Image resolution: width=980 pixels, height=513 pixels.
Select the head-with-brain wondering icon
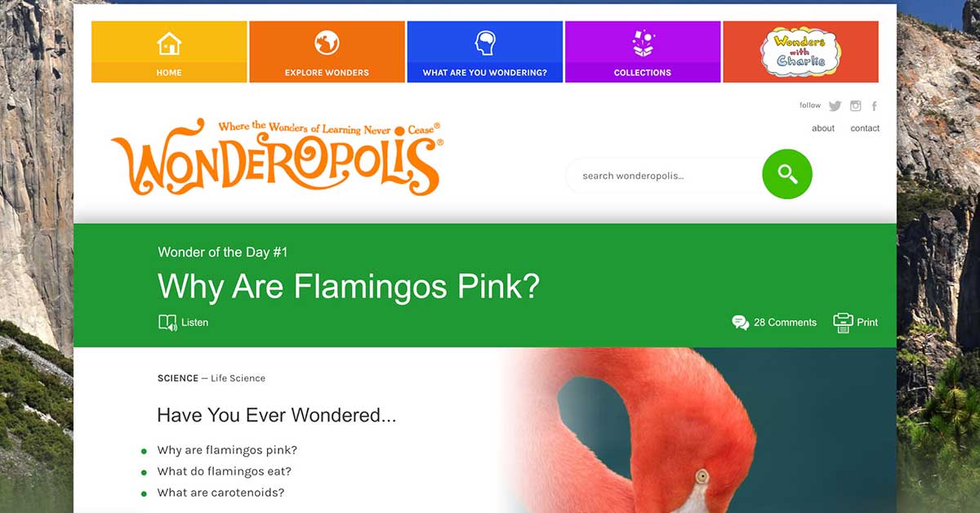485,42
